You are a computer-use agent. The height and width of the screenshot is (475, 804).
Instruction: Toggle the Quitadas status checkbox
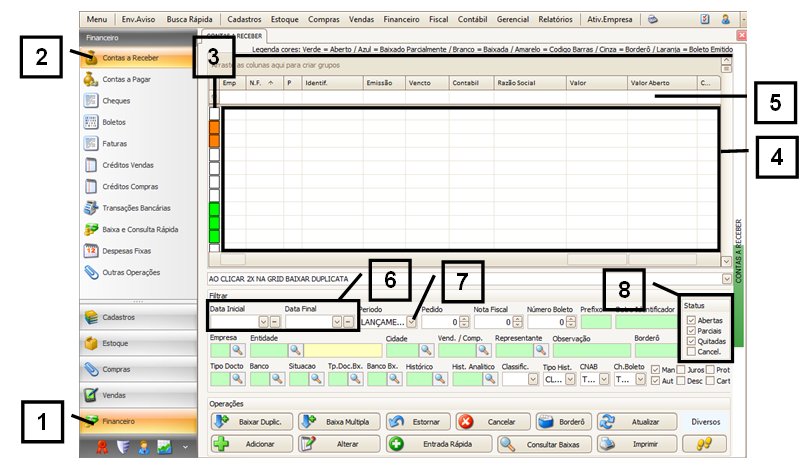[x=691, y=341]
